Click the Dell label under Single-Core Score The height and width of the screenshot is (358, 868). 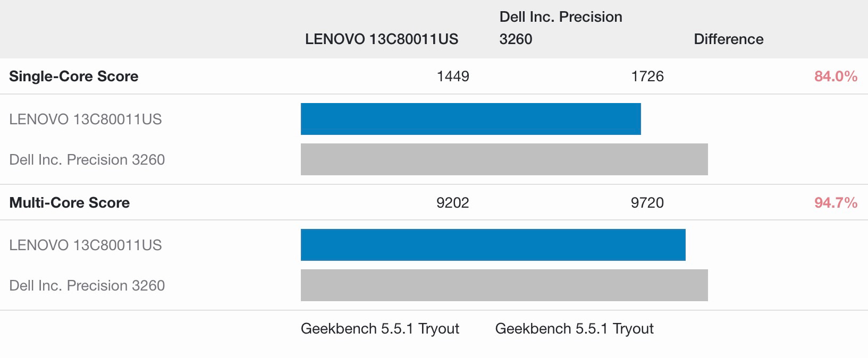coord(87,160)
